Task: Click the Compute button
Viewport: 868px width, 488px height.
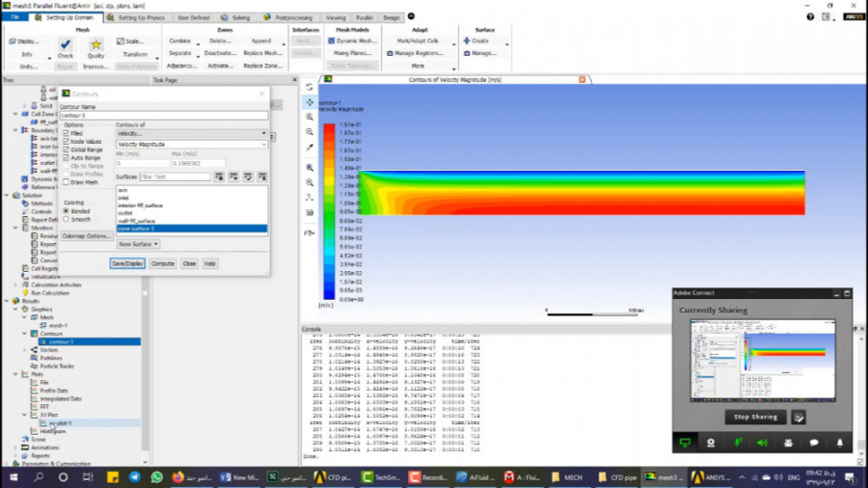Action: point(163,264)
